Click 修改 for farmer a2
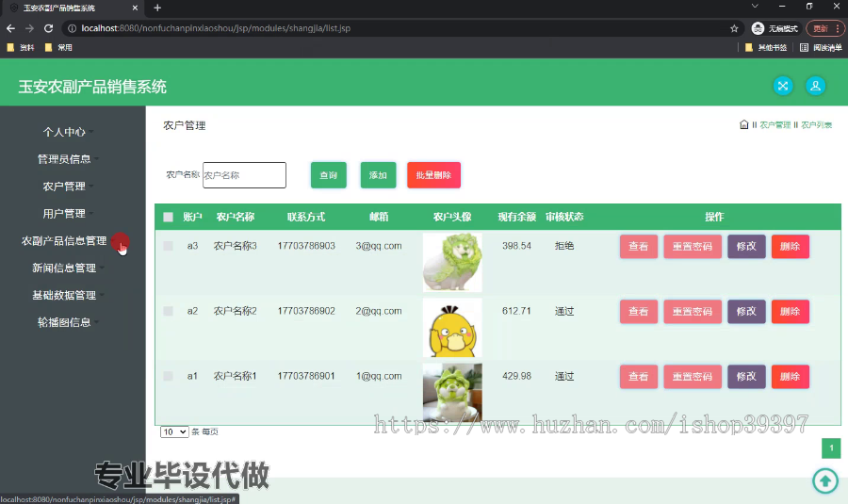This screenshot has width=848, height=504. [x=746, y=312]
